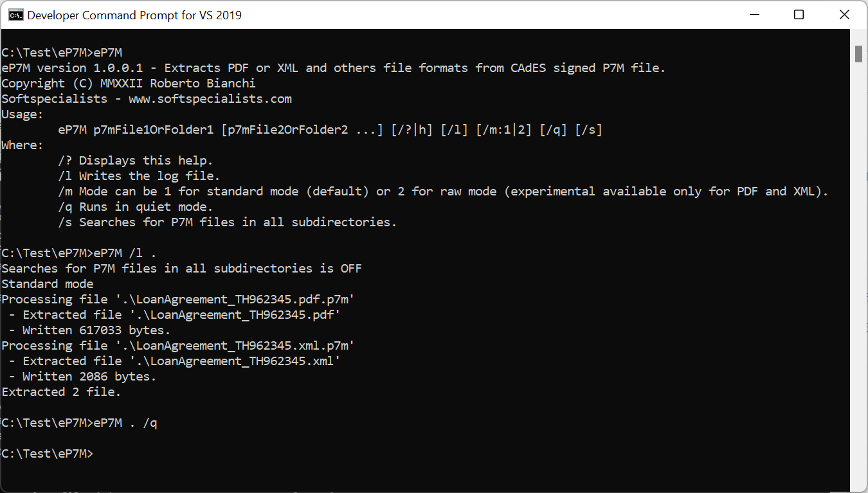Click the eP7M version 1.0.0.1 line
Image resolution: width=868 pixels, height=493 pixels.
[x=334, y=68]
